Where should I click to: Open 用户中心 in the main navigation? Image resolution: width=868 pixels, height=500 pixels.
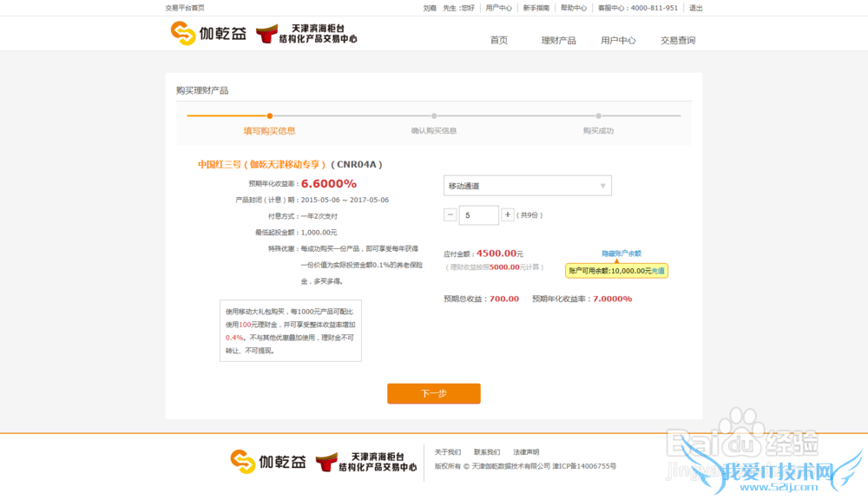pyautogui.click(x=618, y=40)
